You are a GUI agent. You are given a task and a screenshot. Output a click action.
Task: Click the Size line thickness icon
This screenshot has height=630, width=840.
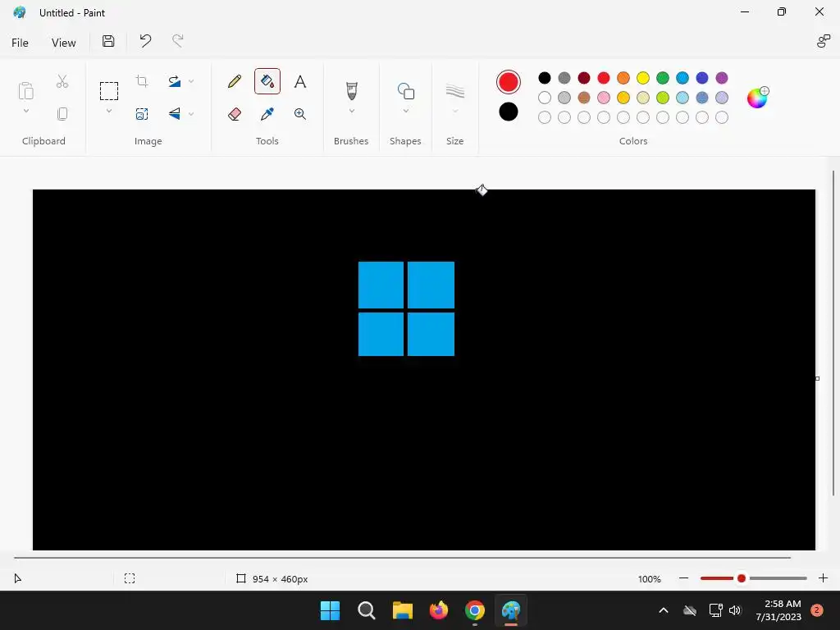click(x=454, y=91)
